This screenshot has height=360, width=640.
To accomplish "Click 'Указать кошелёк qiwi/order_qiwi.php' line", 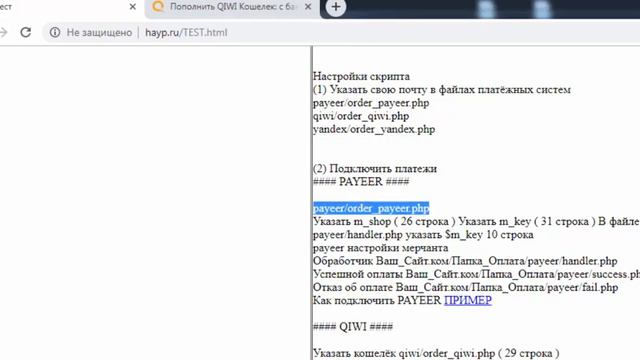I will tap(436, 353).
